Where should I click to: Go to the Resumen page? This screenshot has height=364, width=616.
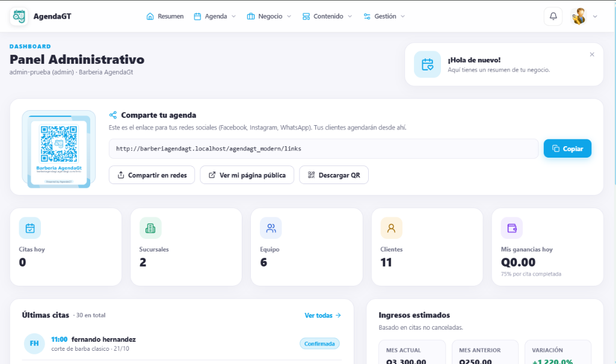point(165,16)
